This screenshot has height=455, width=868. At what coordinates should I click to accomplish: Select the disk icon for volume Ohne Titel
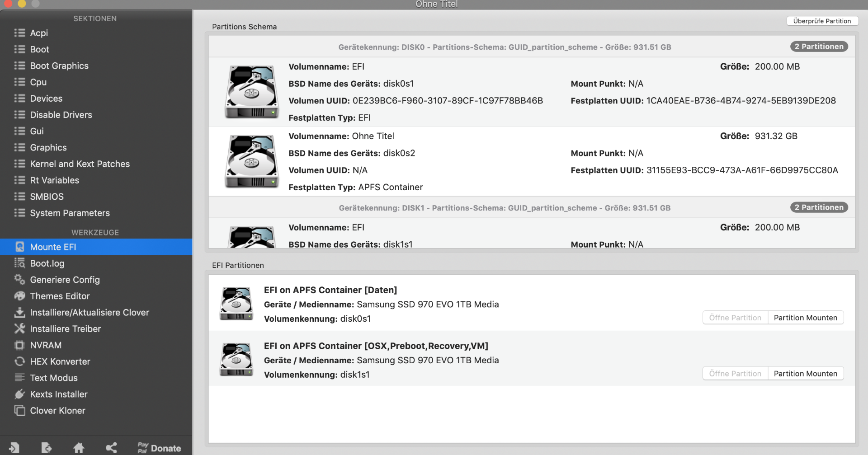pos(252,161)
